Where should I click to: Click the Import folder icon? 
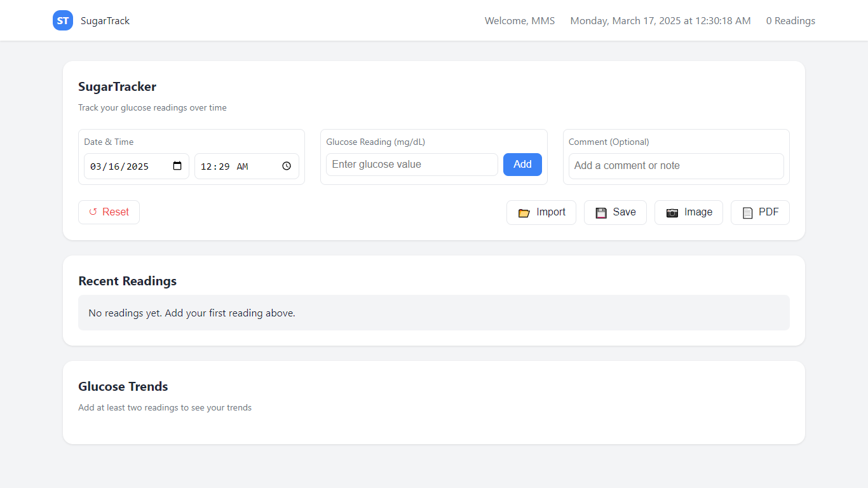[x=524, y=213]
